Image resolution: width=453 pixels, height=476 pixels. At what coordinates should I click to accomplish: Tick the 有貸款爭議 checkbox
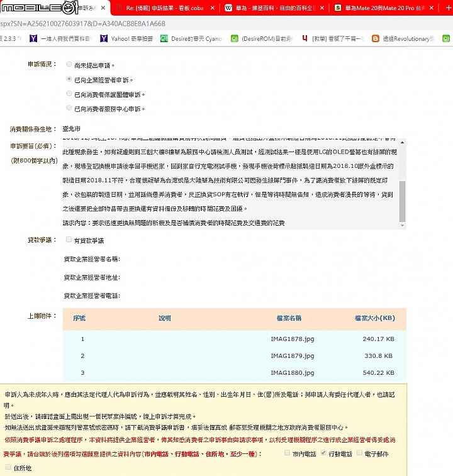click(x=69, y=240)
